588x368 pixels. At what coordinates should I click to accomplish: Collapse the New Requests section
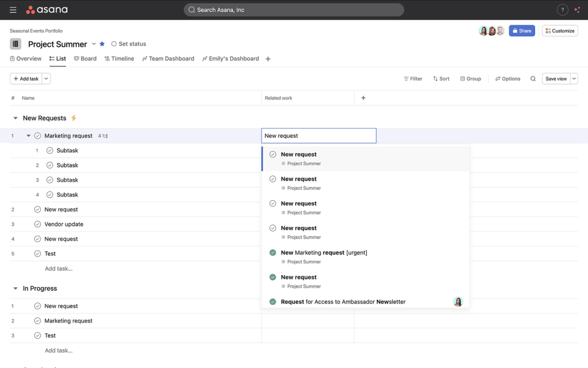[15, 117]
